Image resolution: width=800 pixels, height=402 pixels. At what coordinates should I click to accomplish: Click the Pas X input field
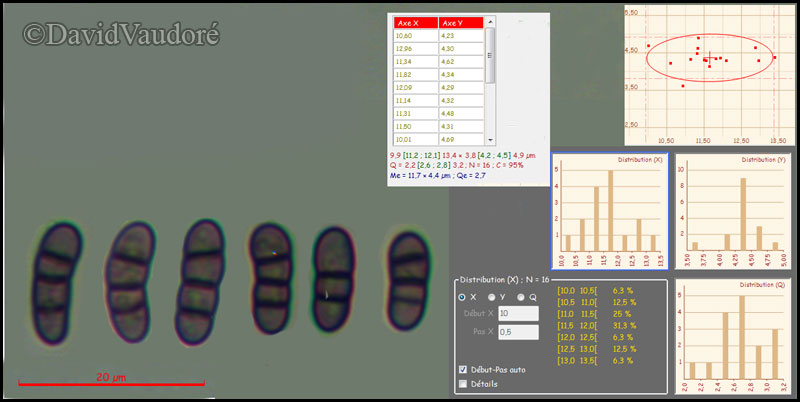[x=518, y=331]
